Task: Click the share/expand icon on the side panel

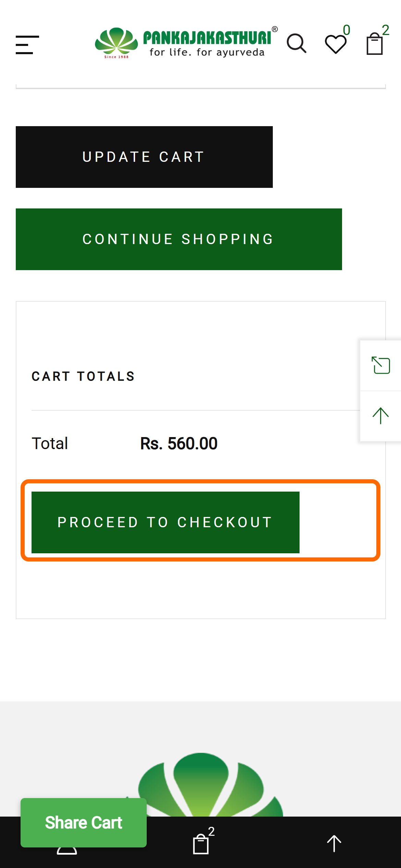Action: click(381, 365)
